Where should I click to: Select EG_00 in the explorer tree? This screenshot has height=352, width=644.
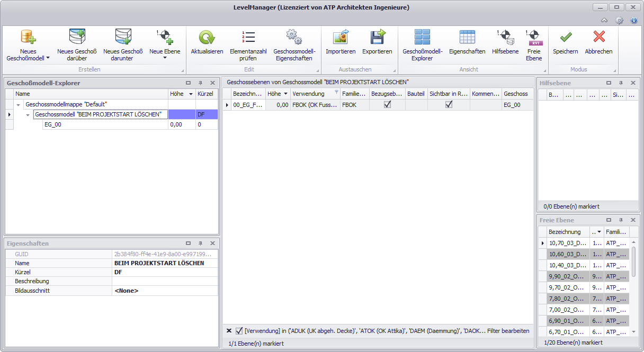52,124
